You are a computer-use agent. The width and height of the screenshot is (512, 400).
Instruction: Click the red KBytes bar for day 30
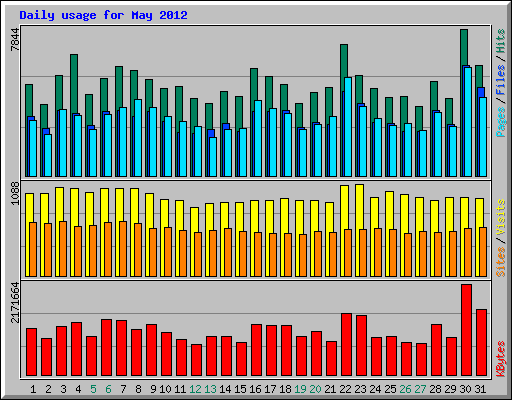point(466,330)
